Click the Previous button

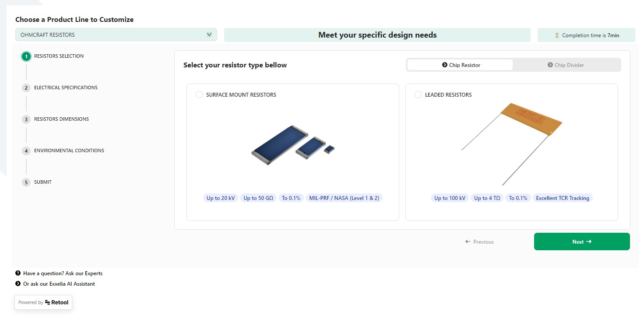479,241
